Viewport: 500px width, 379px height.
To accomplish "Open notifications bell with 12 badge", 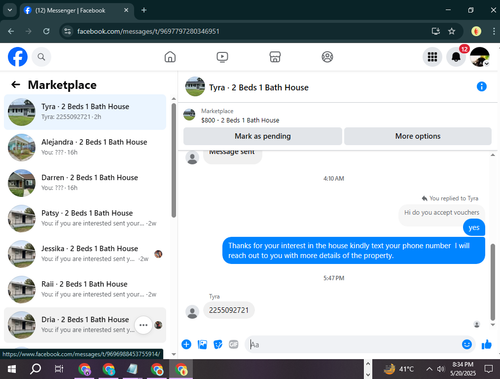I will pos(456,57).
